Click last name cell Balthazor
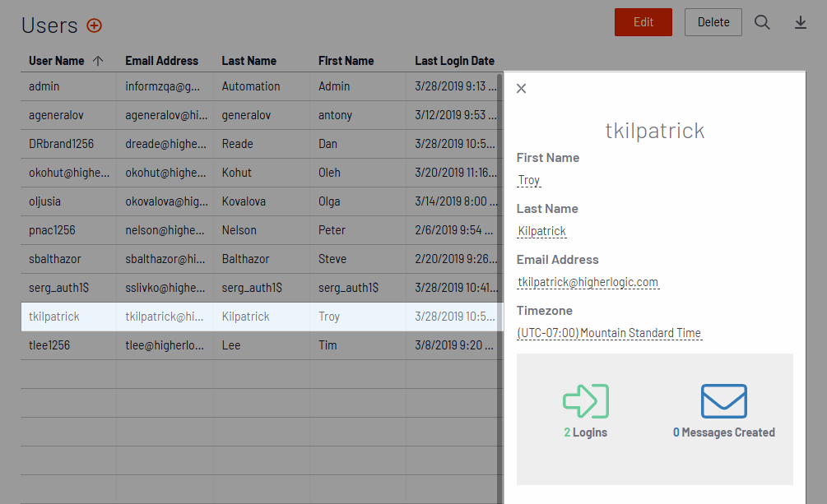 point(262,259)
